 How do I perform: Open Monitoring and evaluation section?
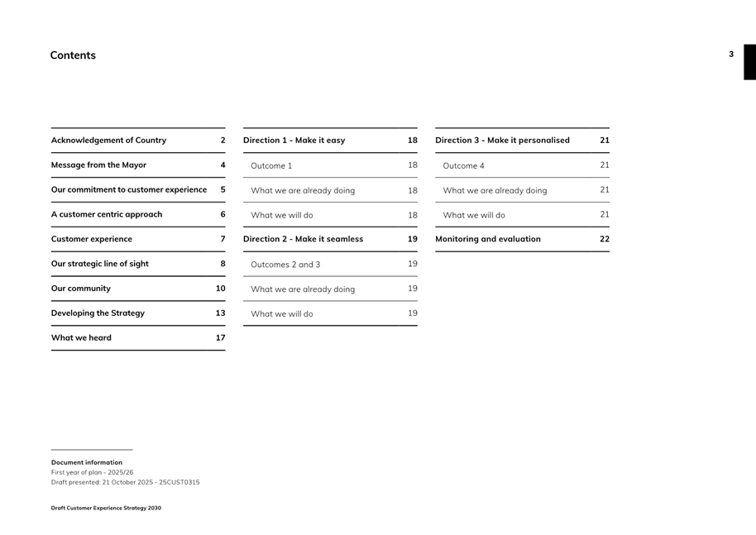coord(488,240)
